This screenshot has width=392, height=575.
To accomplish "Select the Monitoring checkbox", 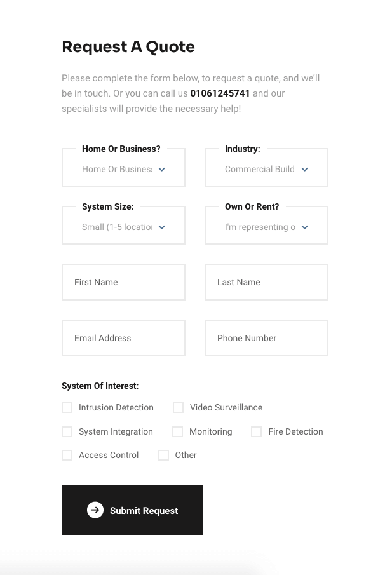I will [178, 431].
